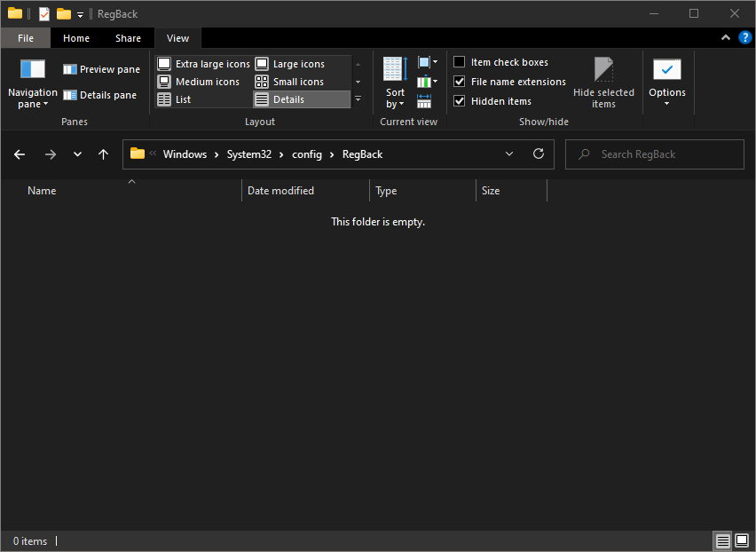This screenshot has width=756, height=552.
Task: Go forward with the right arrow
Action: [x=51, y=154]
